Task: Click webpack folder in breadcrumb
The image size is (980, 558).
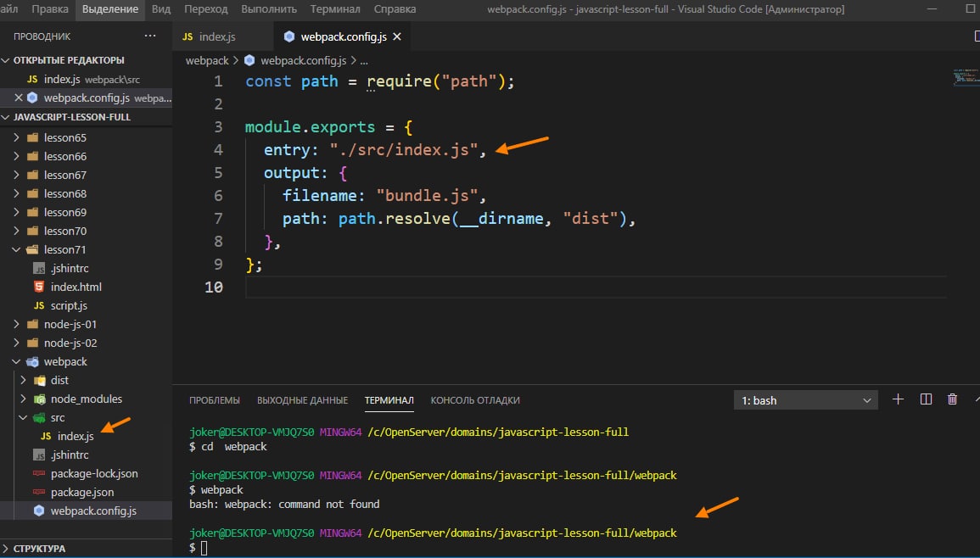Action: coord(207,60)
